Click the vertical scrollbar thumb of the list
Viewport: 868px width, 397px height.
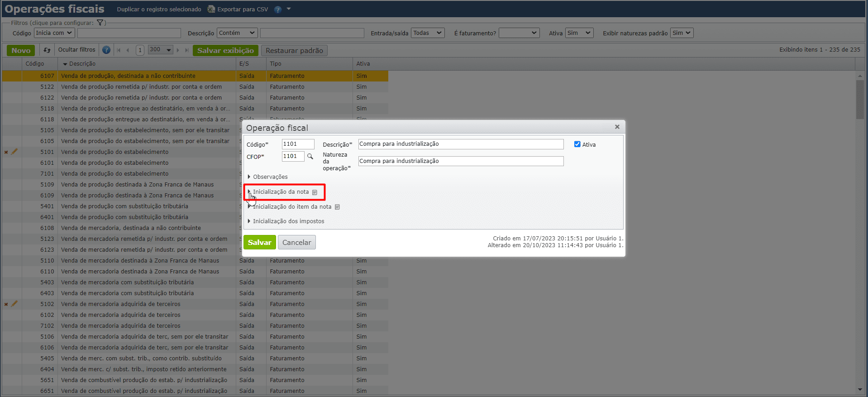[x=860, y=100]
